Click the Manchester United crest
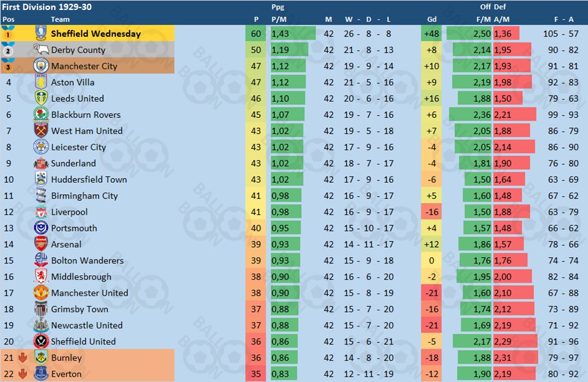The width and height of the screenshot is (588, 382). [x=41, y=293]
